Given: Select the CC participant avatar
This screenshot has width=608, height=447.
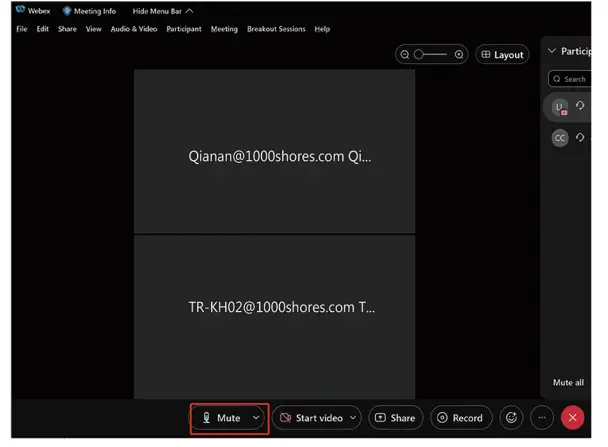Looking at the screenshot, I should tap(560, 138).
